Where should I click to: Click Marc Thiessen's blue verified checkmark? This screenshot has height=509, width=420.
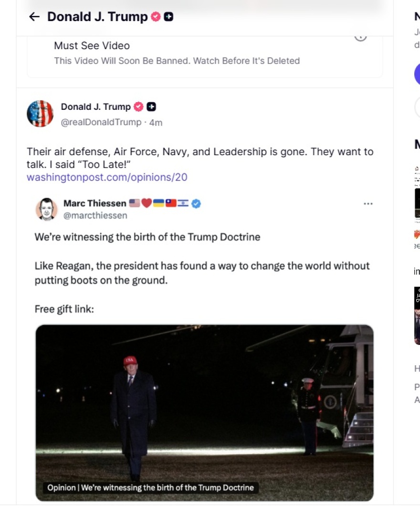196,204
